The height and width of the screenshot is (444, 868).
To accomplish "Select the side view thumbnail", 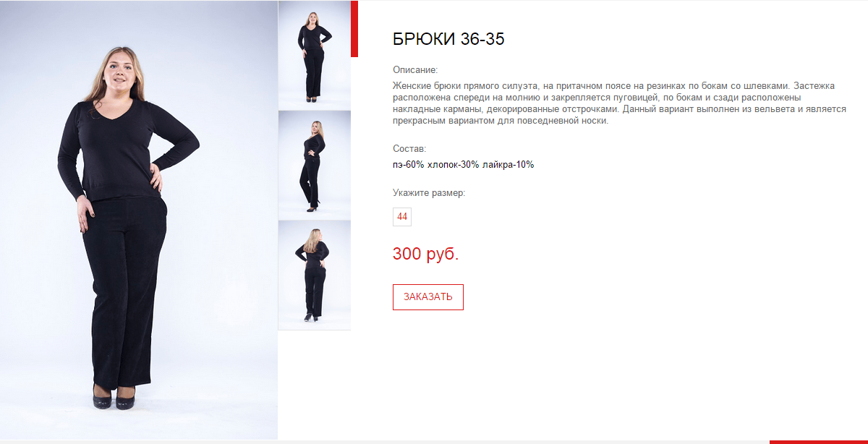I will (x=315, y=165).
